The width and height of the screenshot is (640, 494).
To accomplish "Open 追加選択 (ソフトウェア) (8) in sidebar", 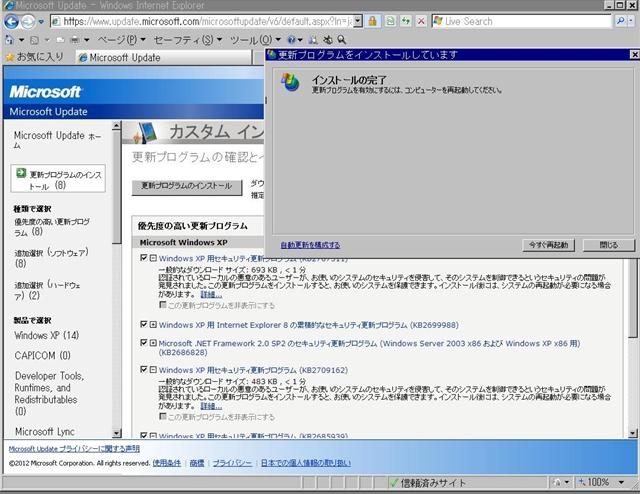I will coord(51,258).
